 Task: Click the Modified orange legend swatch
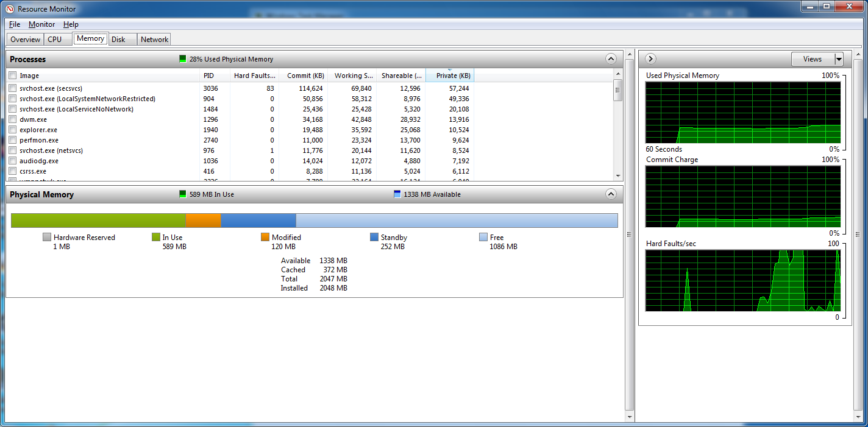click(x=265, y=237)
